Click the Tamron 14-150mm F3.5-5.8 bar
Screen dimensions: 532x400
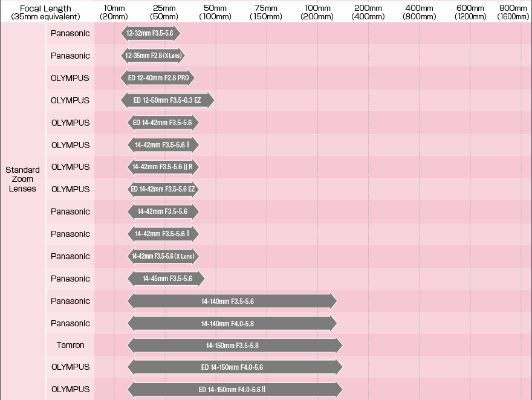pyautogui.click(x=235, y=345)
